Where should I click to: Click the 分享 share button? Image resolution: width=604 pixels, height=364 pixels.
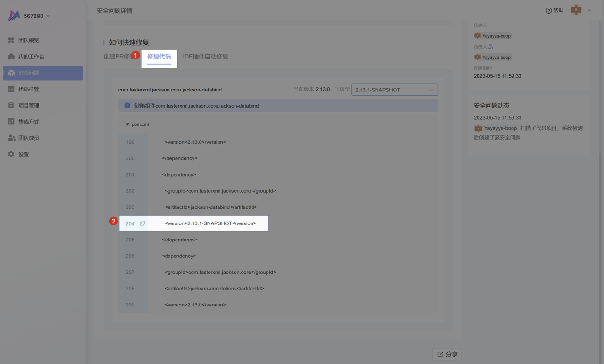point(447,354)
